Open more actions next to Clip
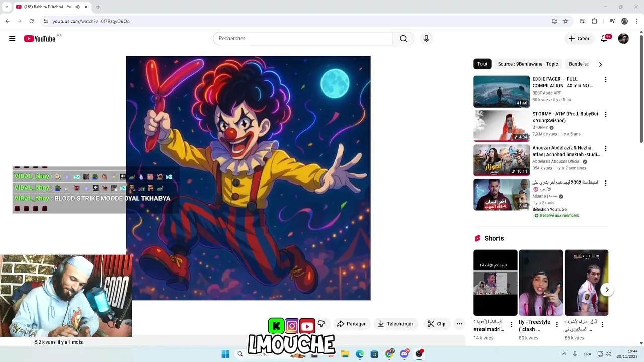The width and height of the screenshot is (644, 362). pyautogui.click(x=459, y=324)
